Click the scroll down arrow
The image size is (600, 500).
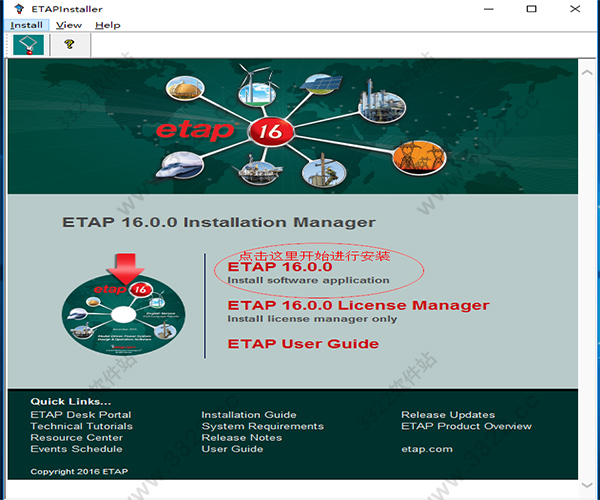coord(587,485)
